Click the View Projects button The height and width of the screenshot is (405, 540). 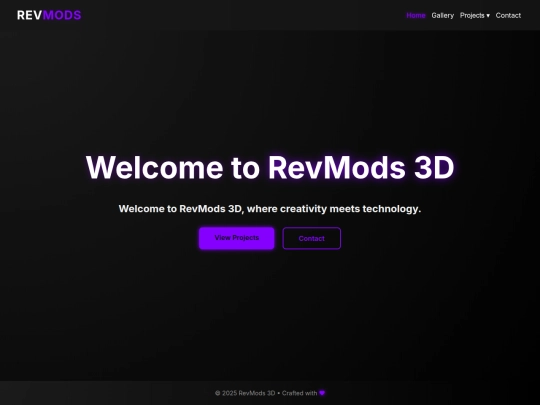coord(237,238)
